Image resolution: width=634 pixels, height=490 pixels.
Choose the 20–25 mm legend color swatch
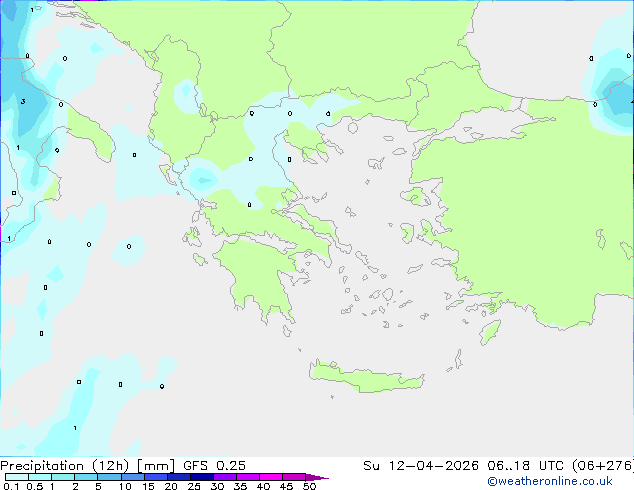(x=179, y=477)
